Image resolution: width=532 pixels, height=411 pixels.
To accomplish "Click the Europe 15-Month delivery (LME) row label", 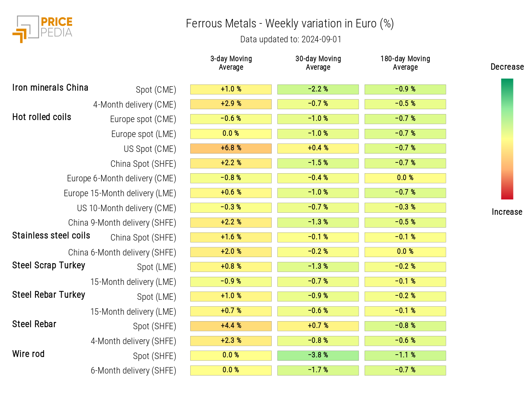I will click(x=120, y=193).
